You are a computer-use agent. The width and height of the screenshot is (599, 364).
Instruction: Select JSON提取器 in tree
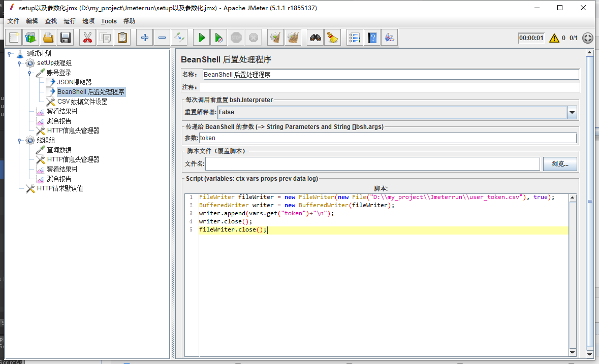coord(75,82)
